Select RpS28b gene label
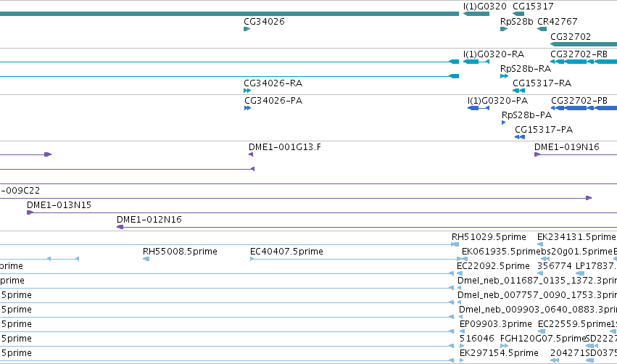The width and height of the screenshot is (617, 364). [517, 22]
